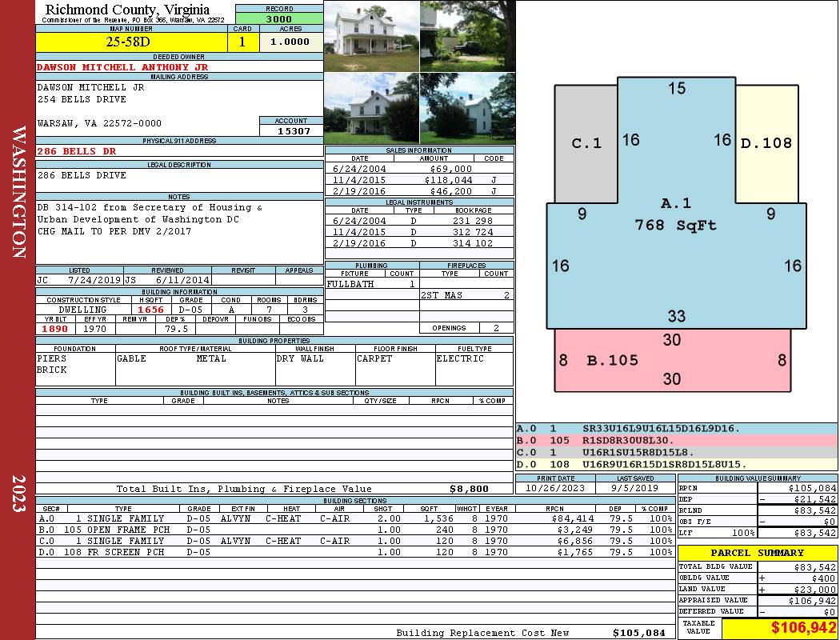Click the reviewed date 6/11/2014
Viewport: 840px width, 640px height.
182,280
